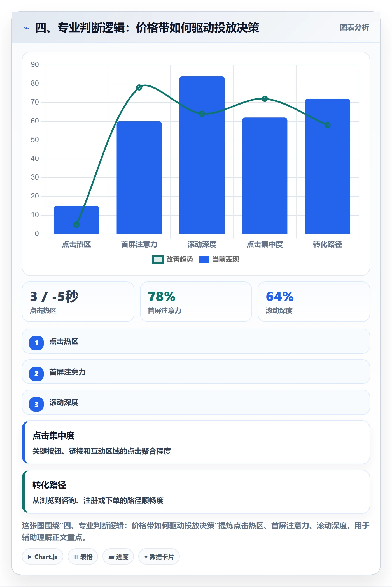
Task: Click the number 3 badge for 滚动深度
Action: tap(36, 404)
